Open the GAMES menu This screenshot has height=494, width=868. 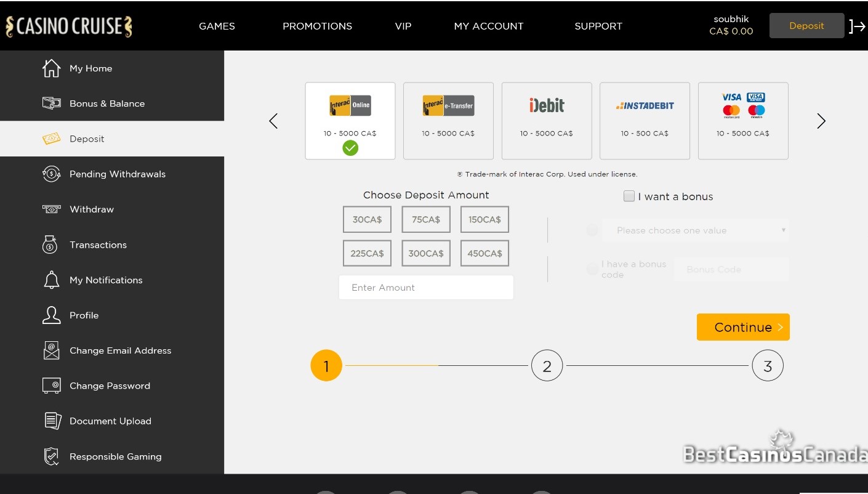(x=217, y=26)
